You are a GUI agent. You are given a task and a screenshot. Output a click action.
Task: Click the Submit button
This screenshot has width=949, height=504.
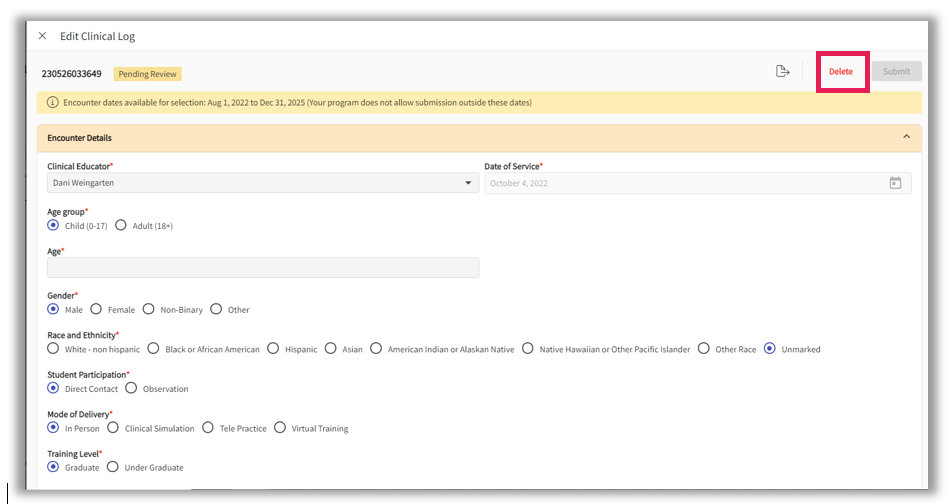point(896,71)
